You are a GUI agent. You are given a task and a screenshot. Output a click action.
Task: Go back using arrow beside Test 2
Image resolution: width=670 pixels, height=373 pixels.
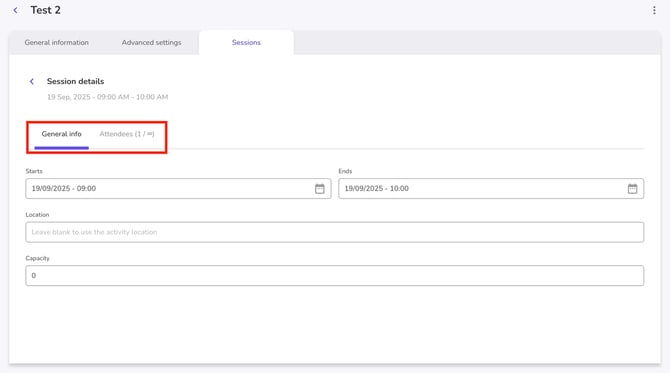tap(15, 10)
